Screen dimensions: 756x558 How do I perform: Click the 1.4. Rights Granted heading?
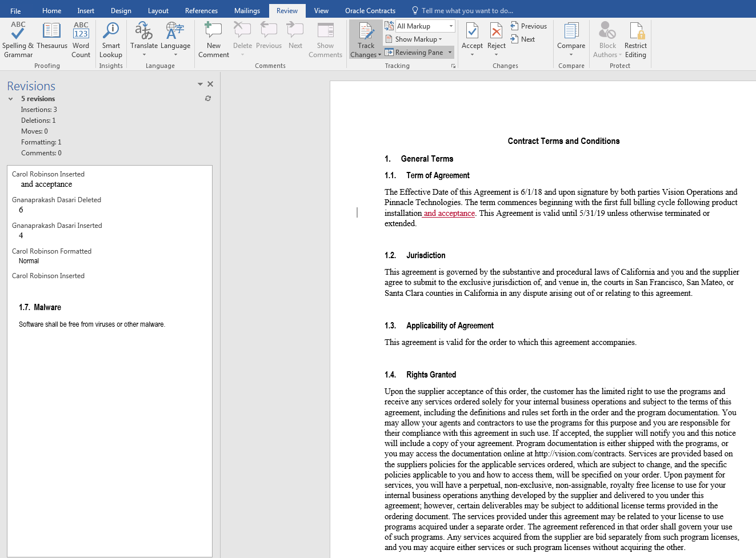click(x=421, y=375)
